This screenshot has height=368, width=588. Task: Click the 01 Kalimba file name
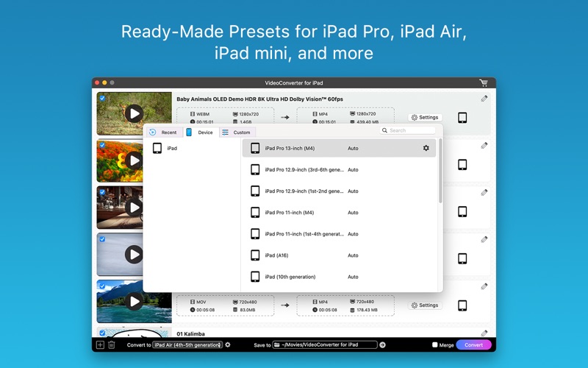pos(190,333)
